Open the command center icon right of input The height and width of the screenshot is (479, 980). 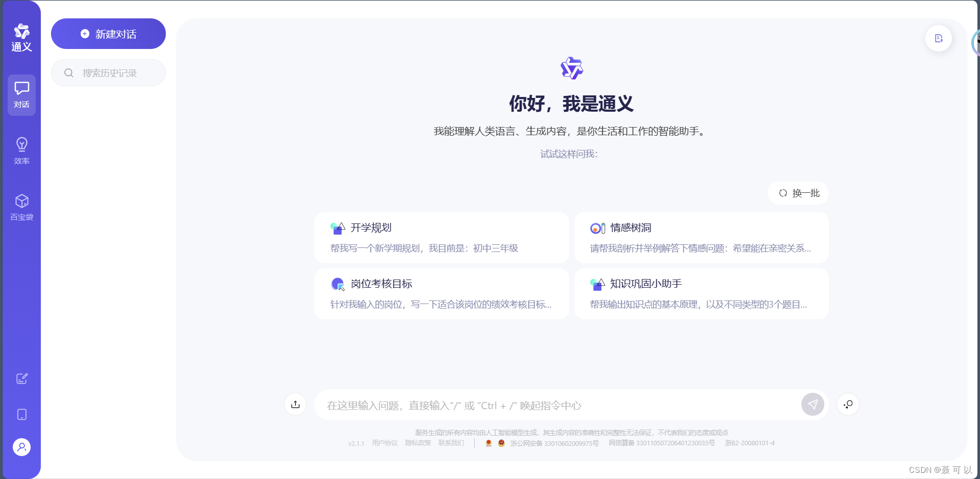(848, 405)
